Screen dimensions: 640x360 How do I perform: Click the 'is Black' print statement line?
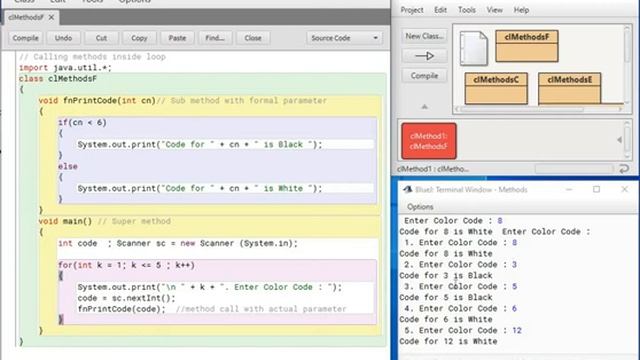tap(200, 144)
